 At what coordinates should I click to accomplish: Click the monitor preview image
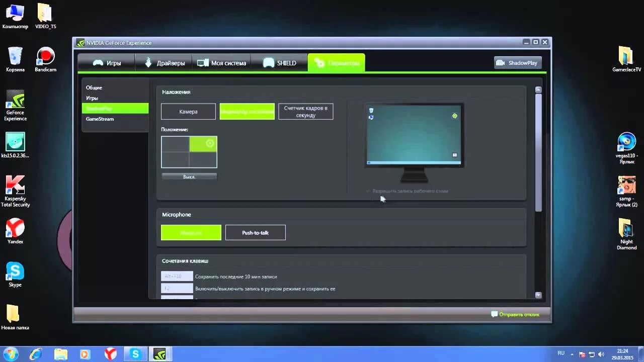click(414, 143)
